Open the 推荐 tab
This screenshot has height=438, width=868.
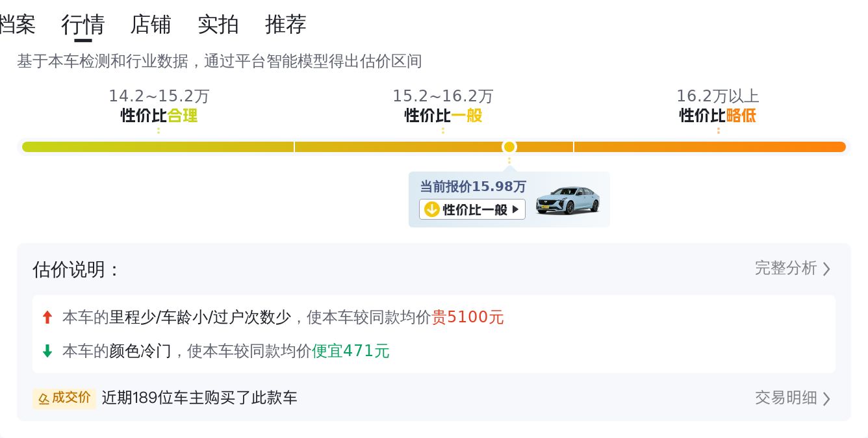[x=286, y=25]
